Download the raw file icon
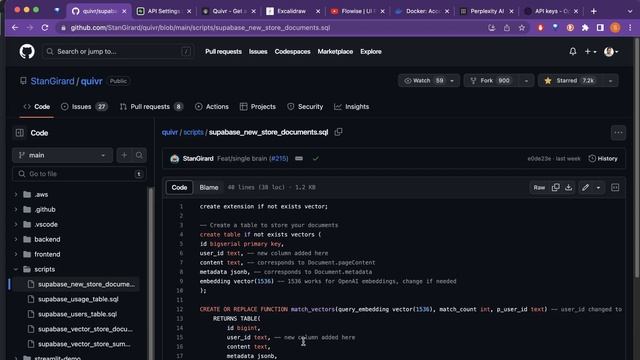 pos(569,187)
